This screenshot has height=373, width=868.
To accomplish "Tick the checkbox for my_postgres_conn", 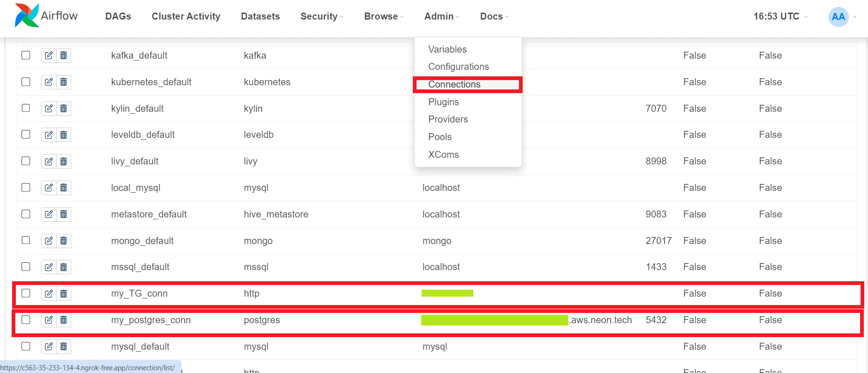I will coord(26,319).
